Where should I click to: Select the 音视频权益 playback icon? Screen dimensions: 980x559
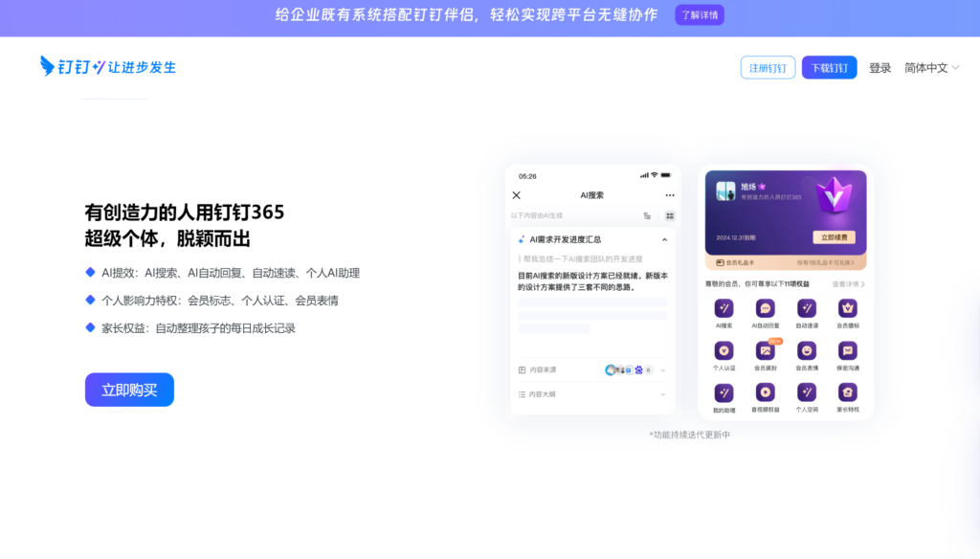click(766, 391)
